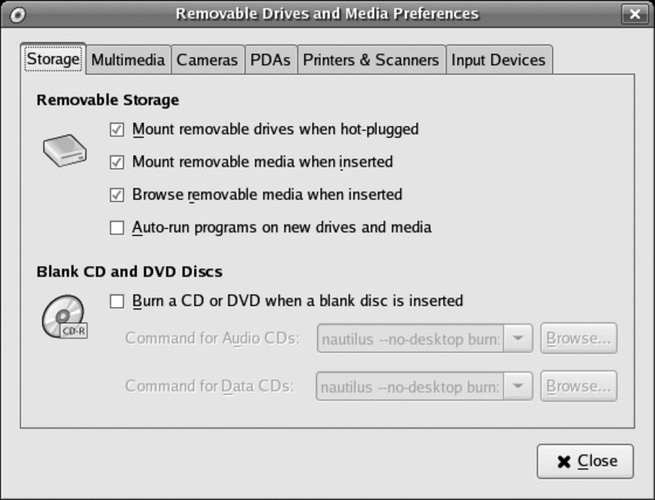Switch to the Multimedia tab
Viewport: 655px width, 500px height.
(x=128, y=60)
